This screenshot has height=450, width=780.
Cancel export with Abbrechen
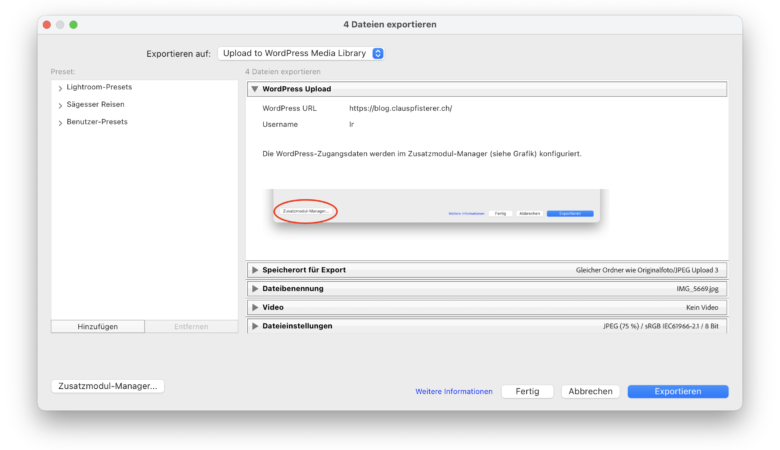tap(590, 392)
